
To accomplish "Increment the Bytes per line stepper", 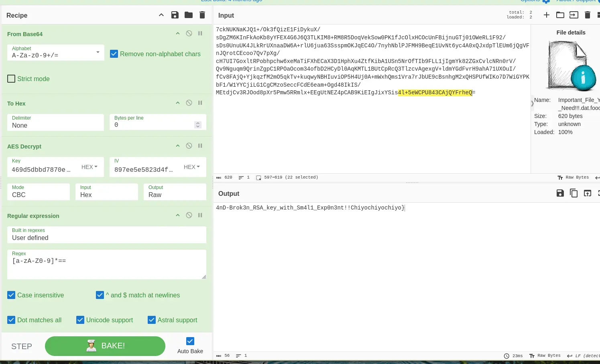I will point(198,123).
